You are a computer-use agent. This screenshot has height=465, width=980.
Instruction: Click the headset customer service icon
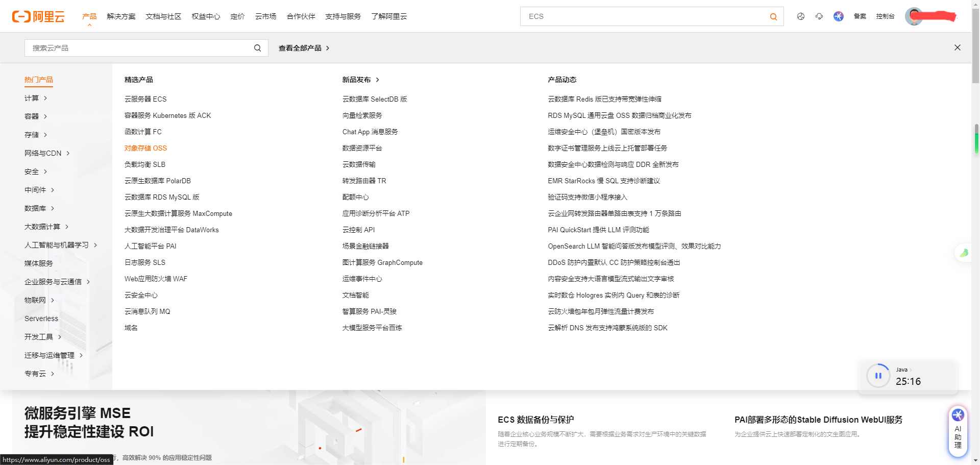pyautogui.click(x=819, y=16)
